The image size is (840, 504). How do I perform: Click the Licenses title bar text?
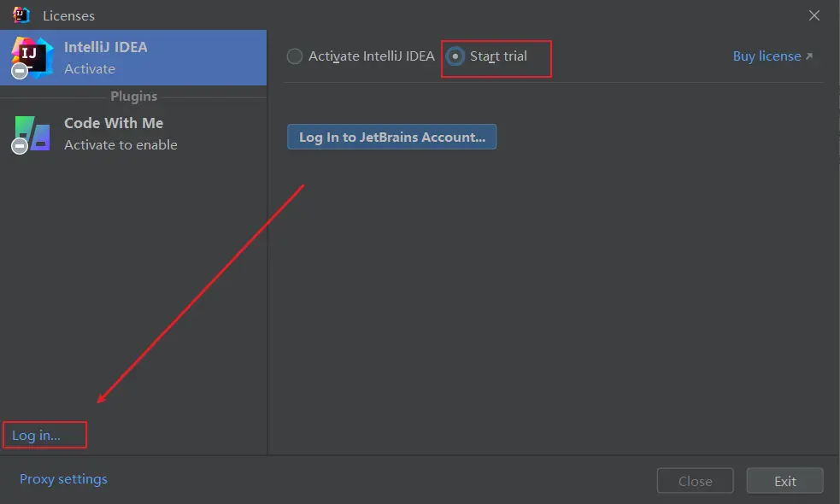pyautogui.click(x=68, y=15)
